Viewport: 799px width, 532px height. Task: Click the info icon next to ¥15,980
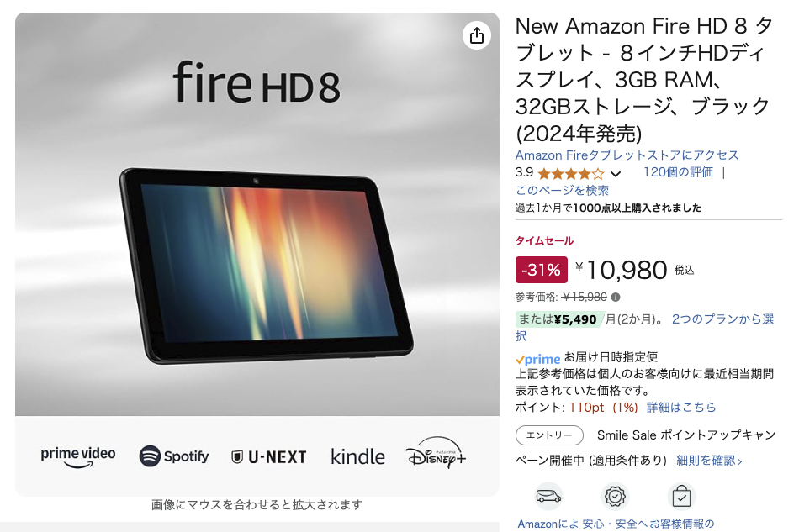pos(616,297)
